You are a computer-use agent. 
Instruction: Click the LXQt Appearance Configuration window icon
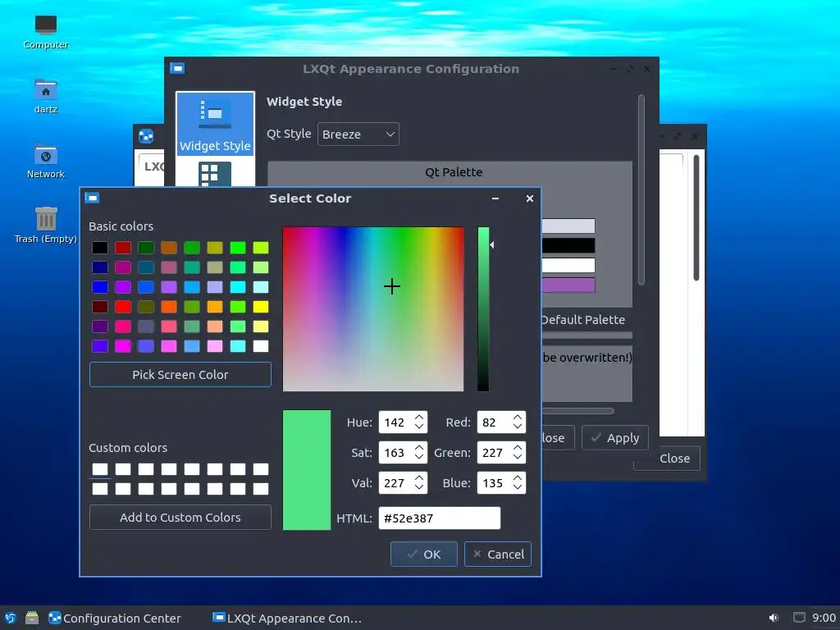point(177,69)
